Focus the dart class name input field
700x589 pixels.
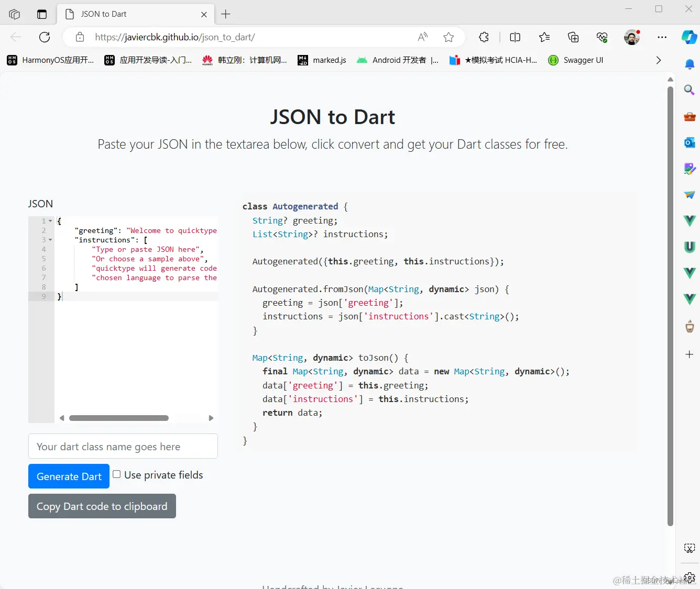click(x=123, y=446)
